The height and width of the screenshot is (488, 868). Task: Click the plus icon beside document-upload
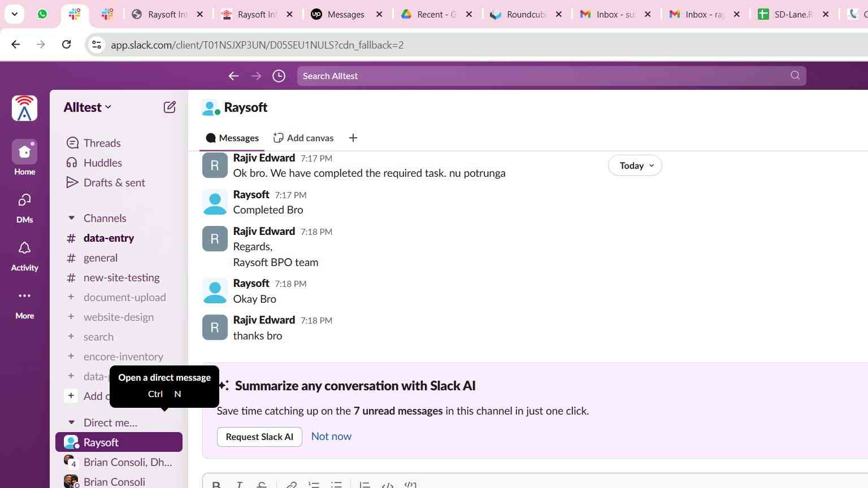[71, 297]
